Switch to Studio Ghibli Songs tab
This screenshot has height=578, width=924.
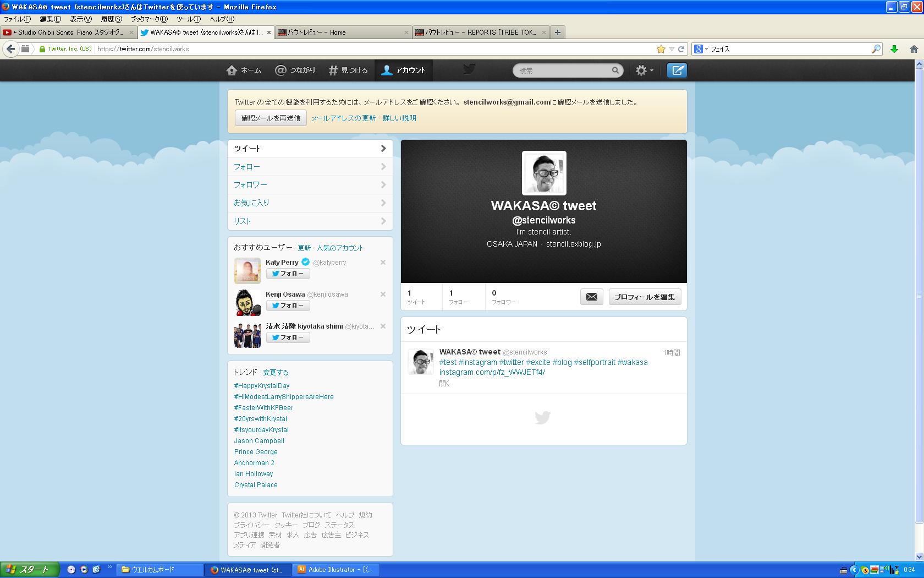pos(68,32)
